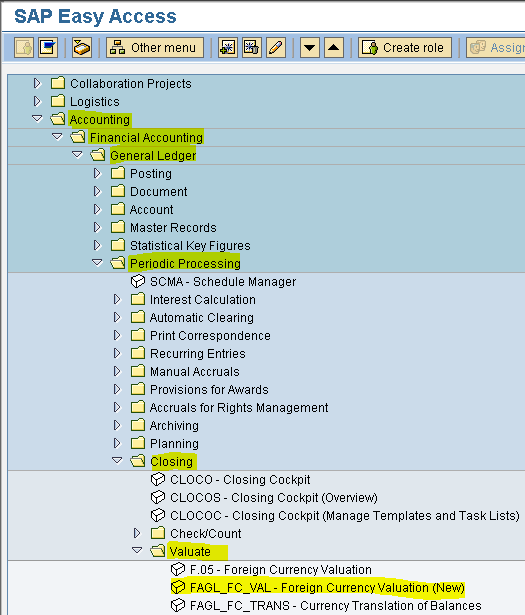Viewport: 525px width, 615px height.
Task: Collapse the General Ledger node
Action: 77,155
